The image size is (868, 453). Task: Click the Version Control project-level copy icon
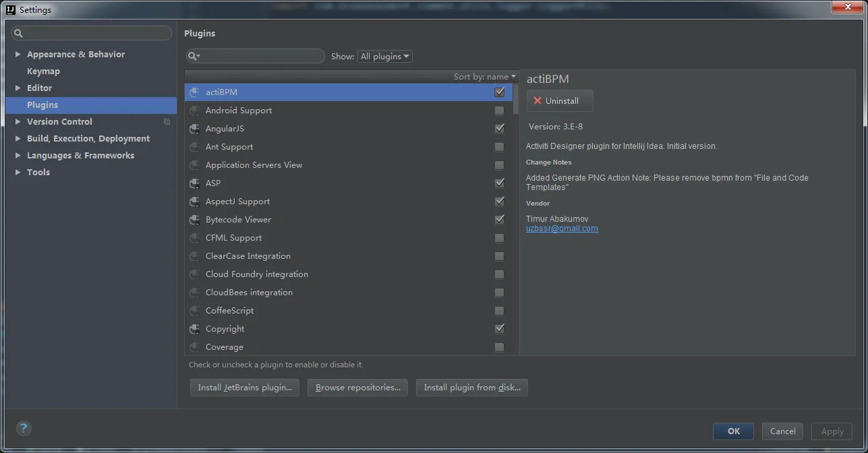(167, 122)
